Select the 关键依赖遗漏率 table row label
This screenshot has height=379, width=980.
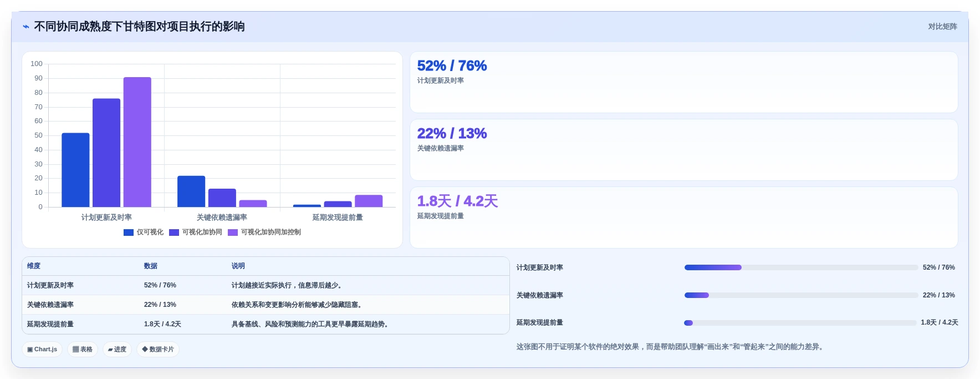50,305
